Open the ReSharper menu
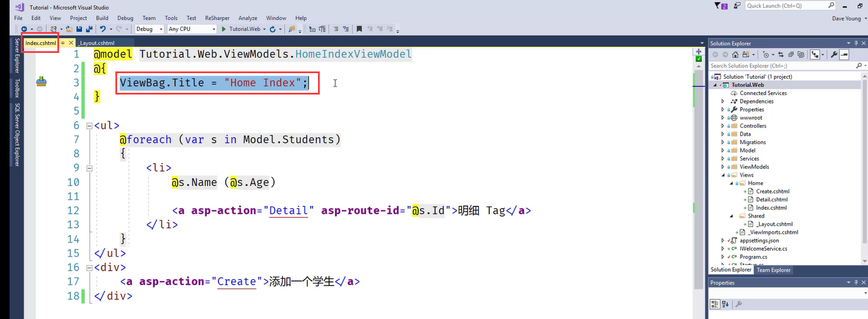868x319 pixels. pos(217,18)
